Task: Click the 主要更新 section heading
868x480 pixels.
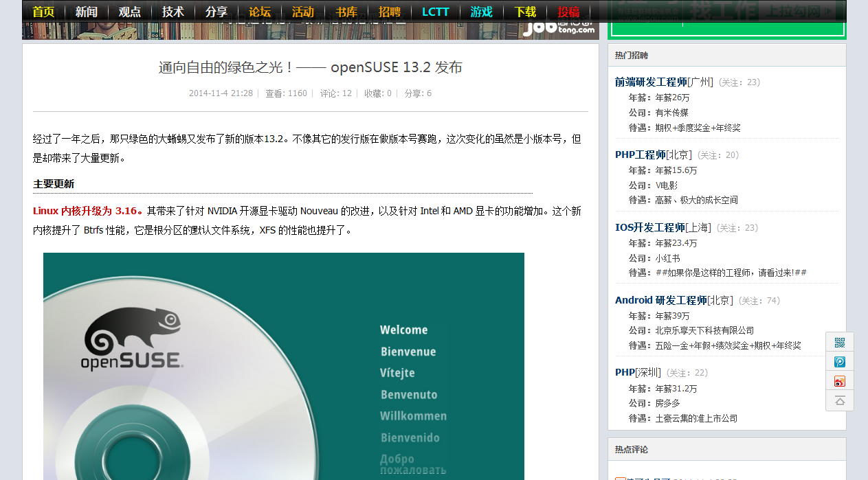Action: click(x=54, y=184)
